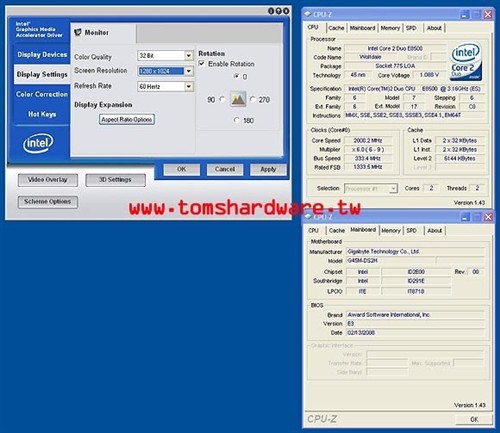Click the rotation preview picture icon

tap(238, 99)
